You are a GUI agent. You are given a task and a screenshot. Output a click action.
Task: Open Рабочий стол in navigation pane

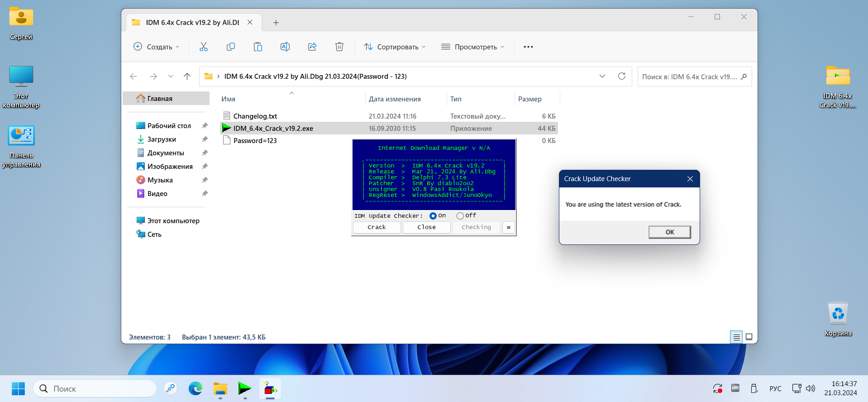click(x=166, y=125)
